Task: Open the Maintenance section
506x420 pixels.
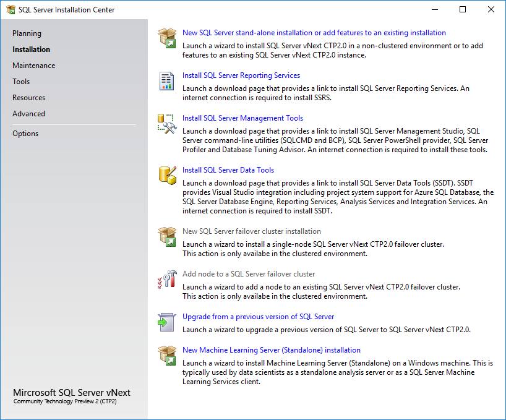Action: pos(33,65)
